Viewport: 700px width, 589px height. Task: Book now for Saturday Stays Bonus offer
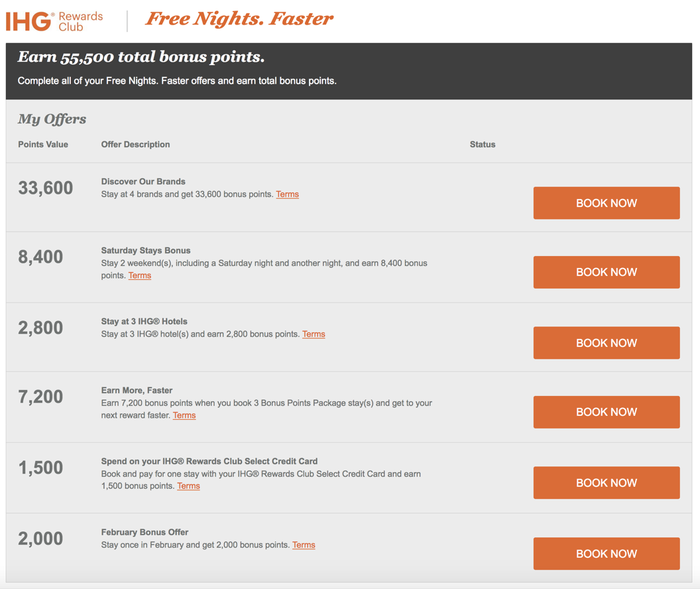[x=607, y=272]
